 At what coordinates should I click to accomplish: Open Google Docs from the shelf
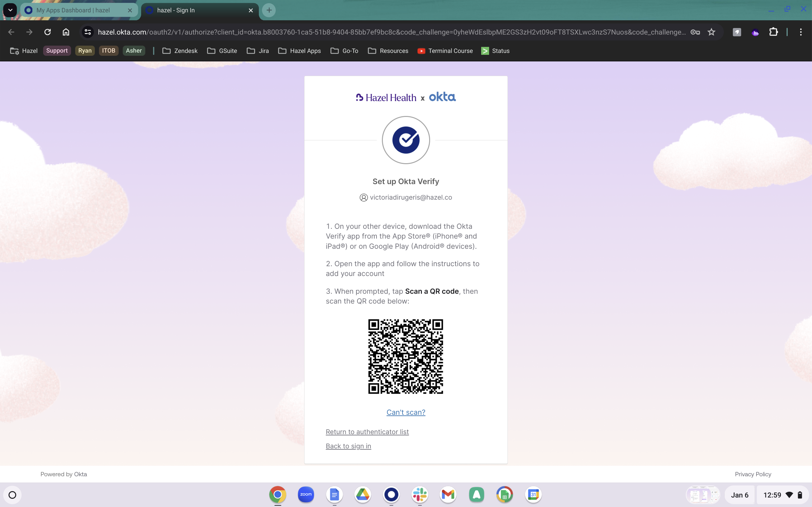pos(334,495)
